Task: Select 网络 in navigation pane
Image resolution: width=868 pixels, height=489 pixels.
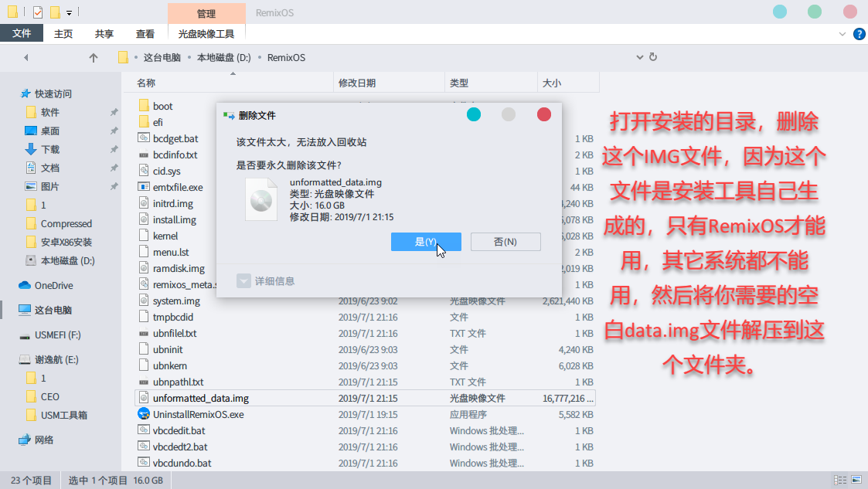Action: pos(44,440)
